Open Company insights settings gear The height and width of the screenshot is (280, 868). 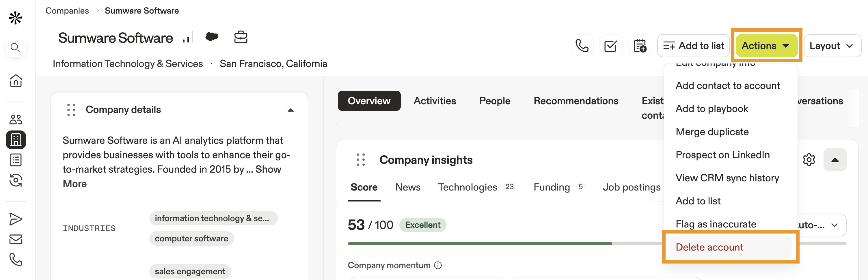click(809, 160)
